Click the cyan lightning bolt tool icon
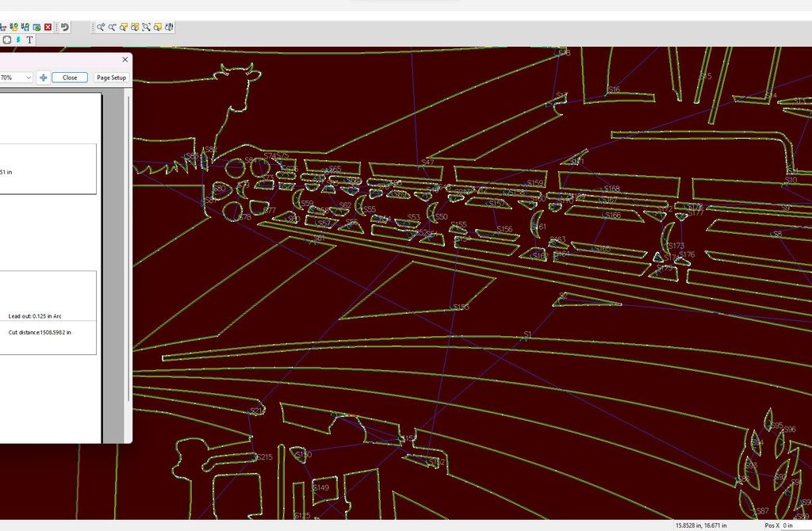812x531 pixels. tap(18, 40)
